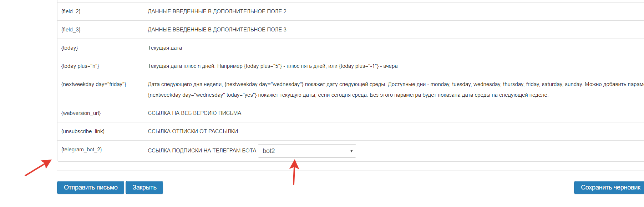The width and height of the screenshot is (644, 207).
Task: Click ССЫЛКА НА ВЕБ ВЕРСИЮ ПИСЬМА text
Action: [194, 113]
